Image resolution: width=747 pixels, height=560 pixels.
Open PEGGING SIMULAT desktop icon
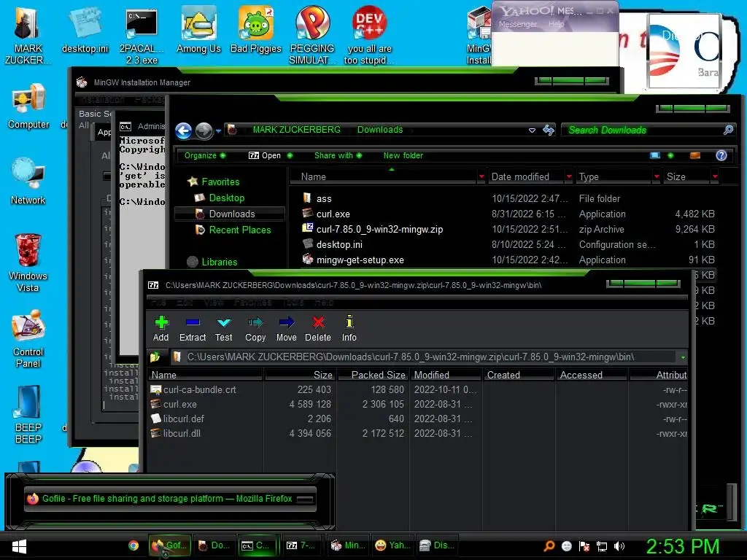point(312,35)
